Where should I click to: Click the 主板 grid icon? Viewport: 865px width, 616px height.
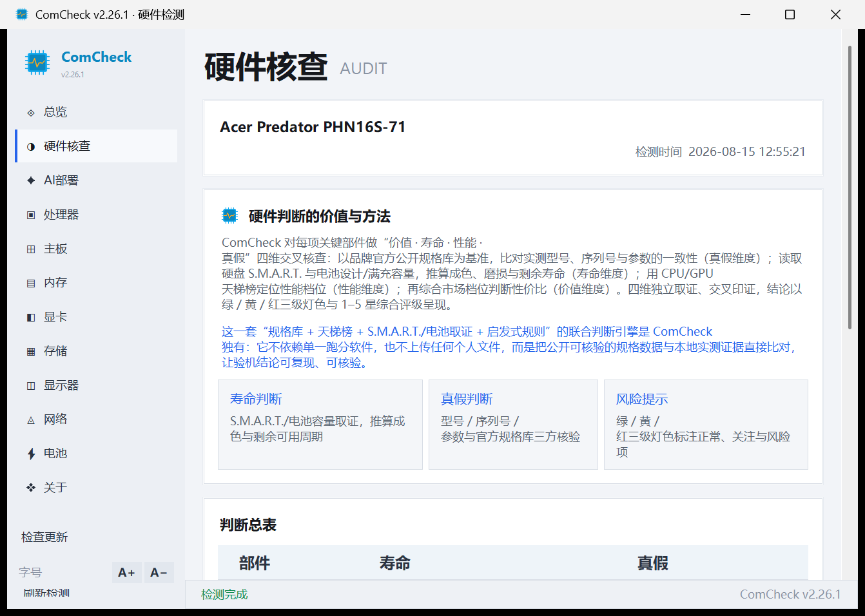(x=31, y=249)
